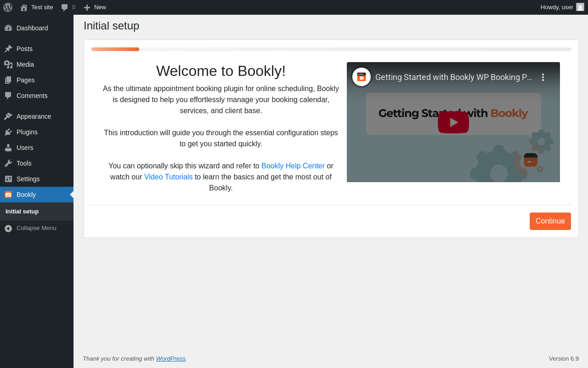Click the video title 'Getting Started with Bookly WP Booking P…'
588x368 pixels.
(x=454, y=77)
